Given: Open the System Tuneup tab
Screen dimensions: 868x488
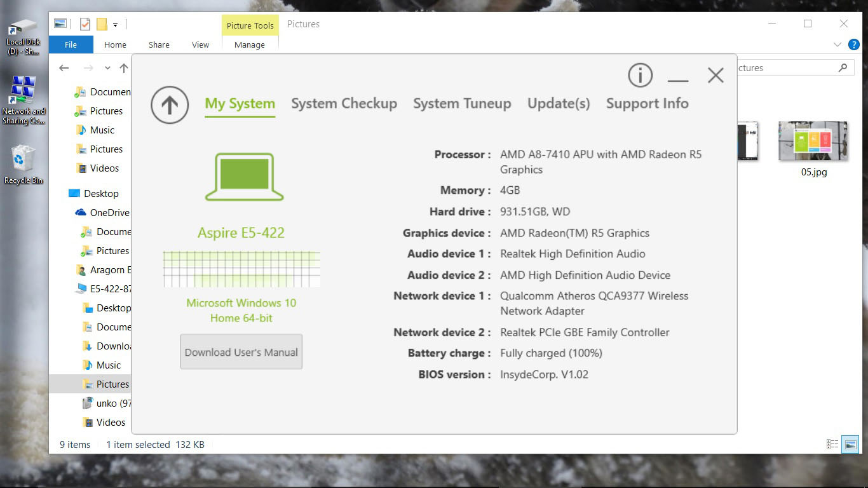Looking at the screenshot, I should click(x=462, y=104).
